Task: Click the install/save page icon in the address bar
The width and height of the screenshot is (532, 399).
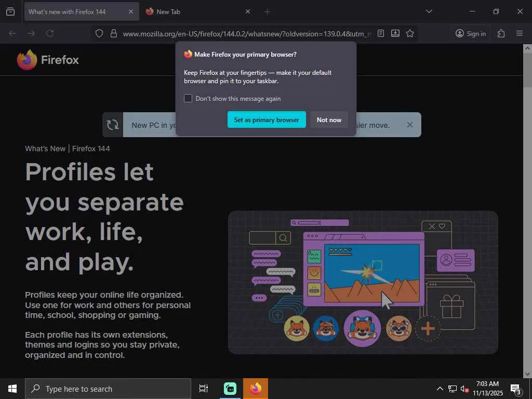Action: (395, 33)
